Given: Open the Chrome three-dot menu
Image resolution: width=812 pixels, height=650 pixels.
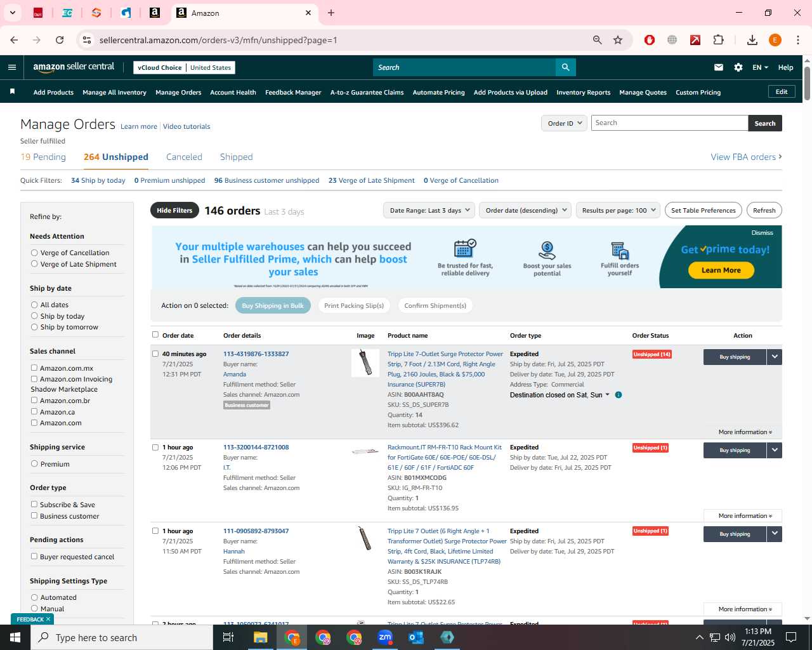Looking at the screenshot, I should click(798, 40).
